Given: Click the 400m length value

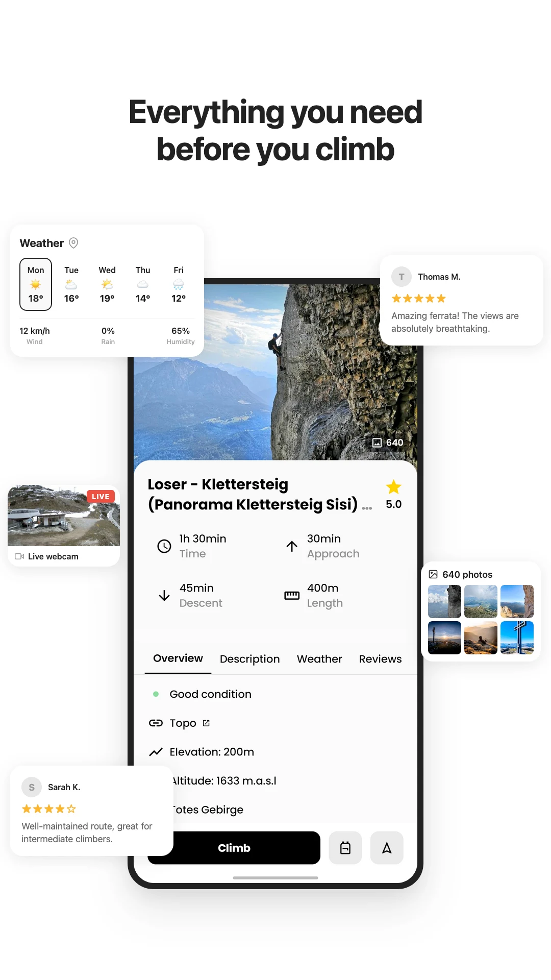Looking at the screenshot, I should pos(323,588).
